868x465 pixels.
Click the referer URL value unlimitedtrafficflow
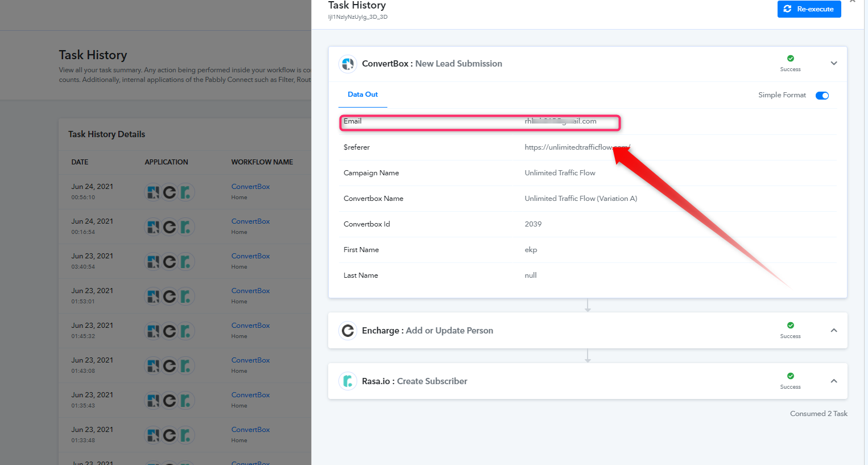577,147
